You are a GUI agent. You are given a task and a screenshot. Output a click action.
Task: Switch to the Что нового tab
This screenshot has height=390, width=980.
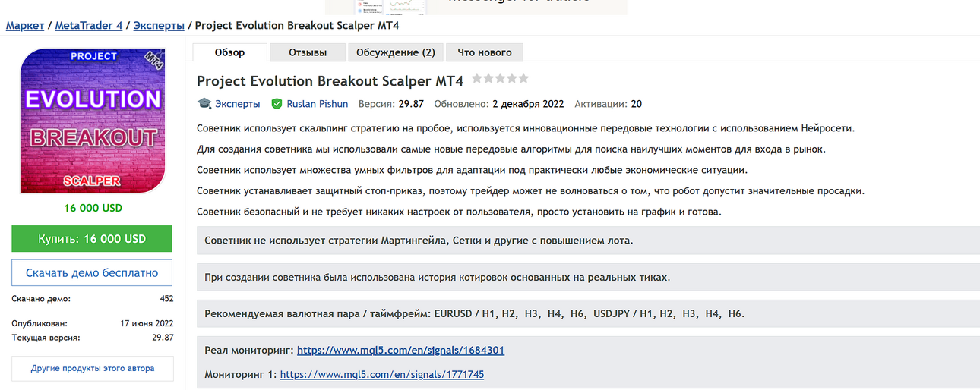pos(485,52)
